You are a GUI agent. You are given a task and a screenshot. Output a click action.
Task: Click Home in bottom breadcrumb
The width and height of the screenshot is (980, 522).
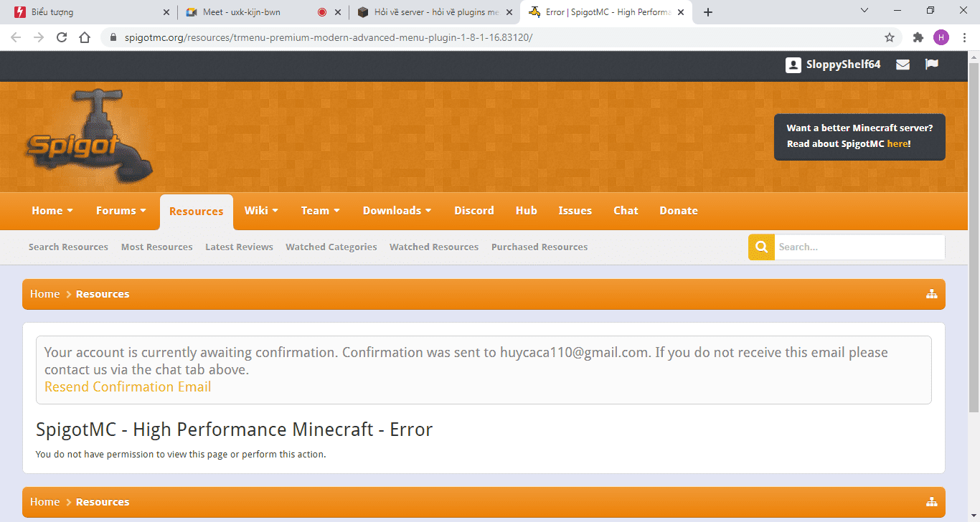pyautogui.click(x=45, y=502)
